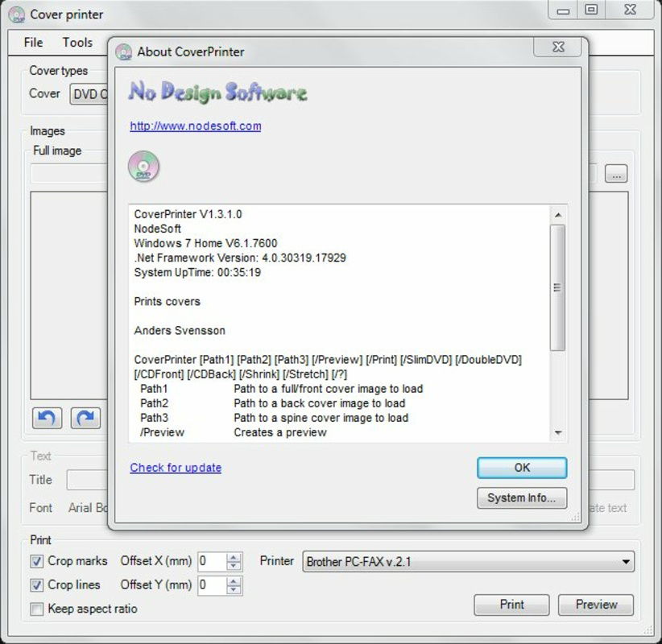This screenshot has height=644, width=662.
Task: Open the http://www.nodesoft.com link
Action: pos(196,126)
